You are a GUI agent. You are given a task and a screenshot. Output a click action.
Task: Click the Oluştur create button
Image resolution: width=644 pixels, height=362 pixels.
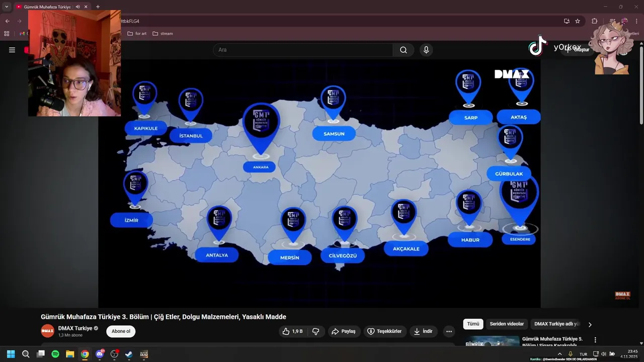tap(578, 50)
